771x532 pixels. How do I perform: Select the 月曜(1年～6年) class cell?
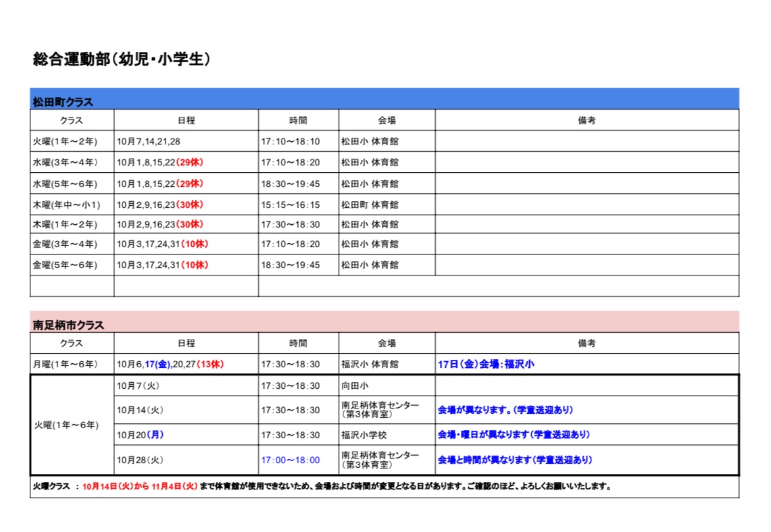66,364
